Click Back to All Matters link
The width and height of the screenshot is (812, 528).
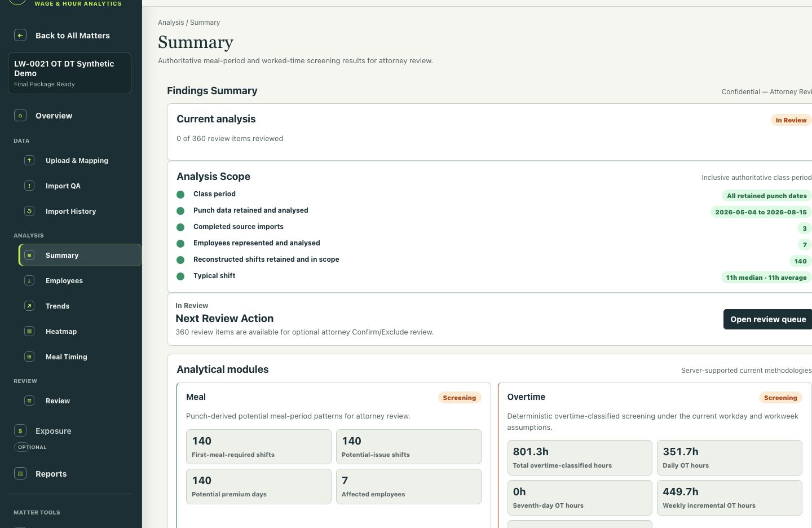point(72,36)
